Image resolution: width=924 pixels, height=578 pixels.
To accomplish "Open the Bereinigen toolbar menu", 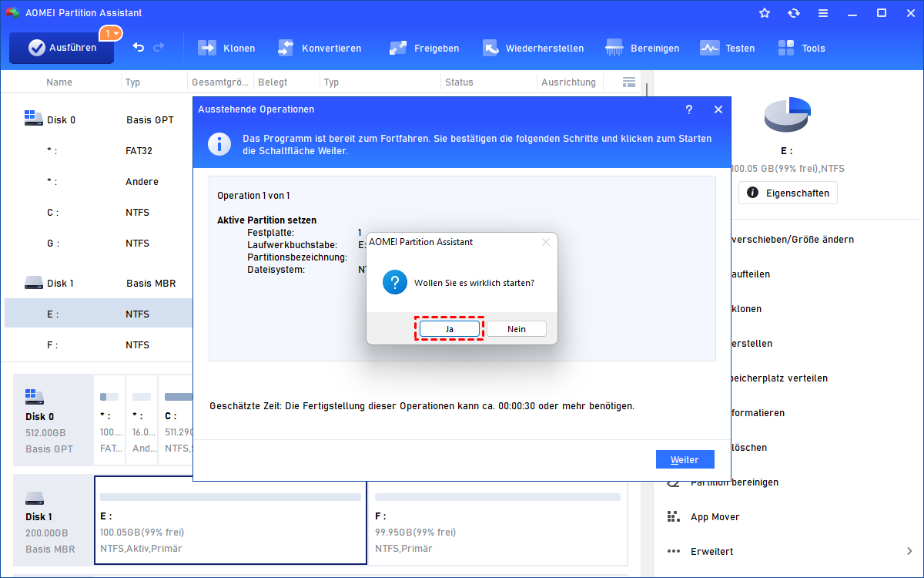I will point(643,48).
